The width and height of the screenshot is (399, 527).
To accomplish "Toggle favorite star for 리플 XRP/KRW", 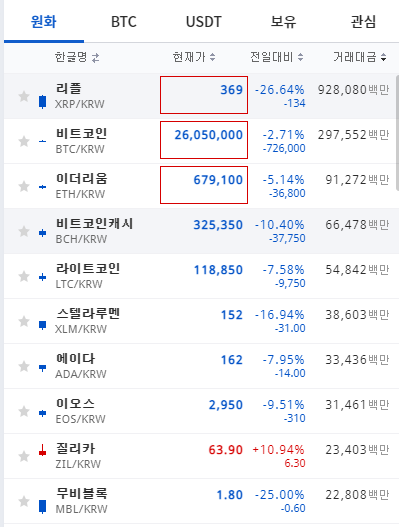I will pos(24,96).
